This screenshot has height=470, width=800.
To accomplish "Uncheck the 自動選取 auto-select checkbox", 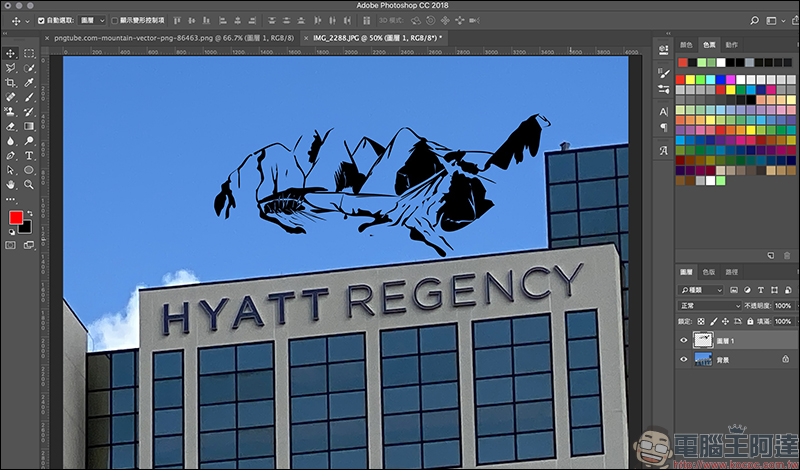I will click(x=41, y=20).
